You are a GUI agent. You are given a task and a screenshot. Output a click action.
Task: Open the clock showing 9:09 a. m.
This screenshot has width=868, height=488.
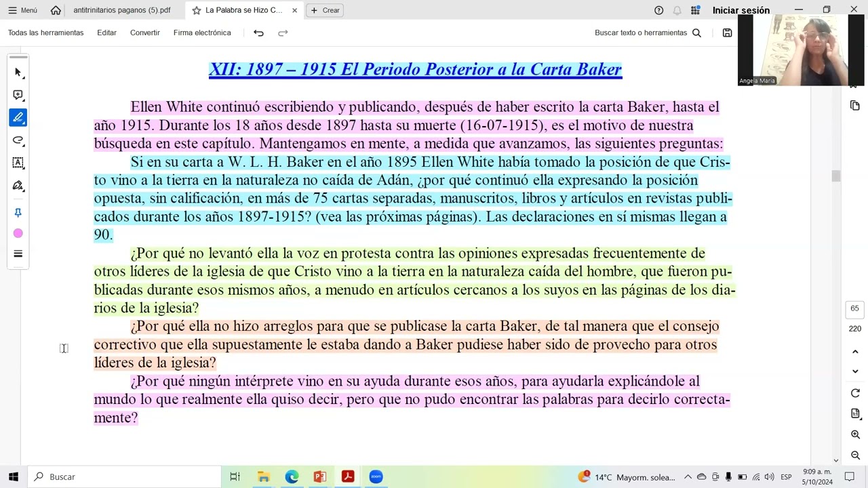pyautogui.click(x=817, y=476)
